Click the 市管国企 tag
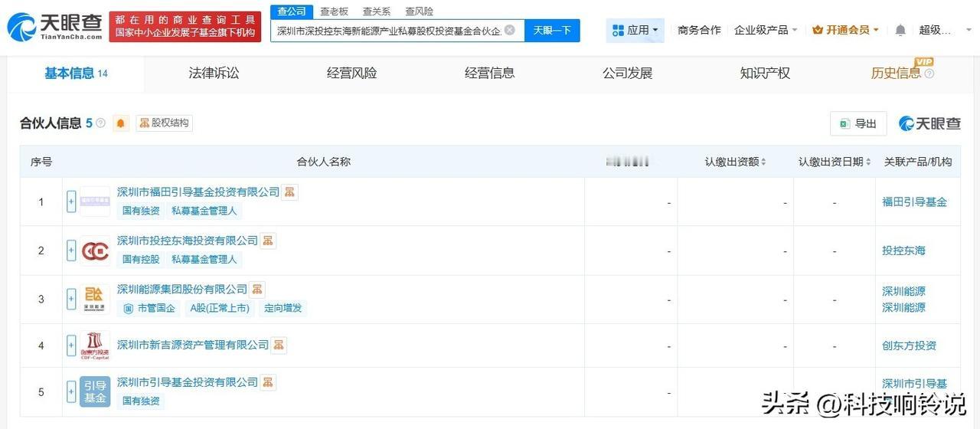This screenshot has height=429, width=980. [x=149, y=308]
